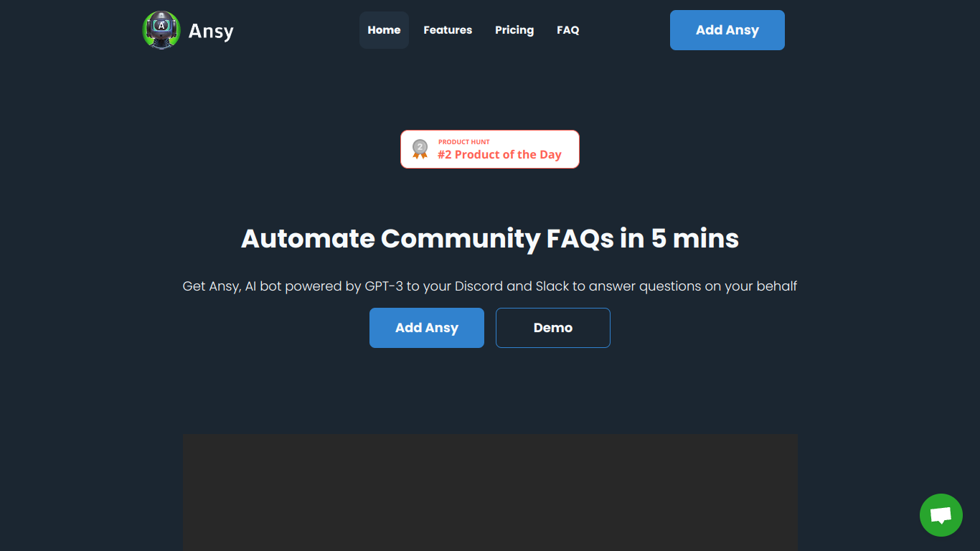The width and height of the screenshot is (980, 551).
Task: Click the heading 'Automate Community FAQs in 5 mins'
Action: click(x=490, y=238)
